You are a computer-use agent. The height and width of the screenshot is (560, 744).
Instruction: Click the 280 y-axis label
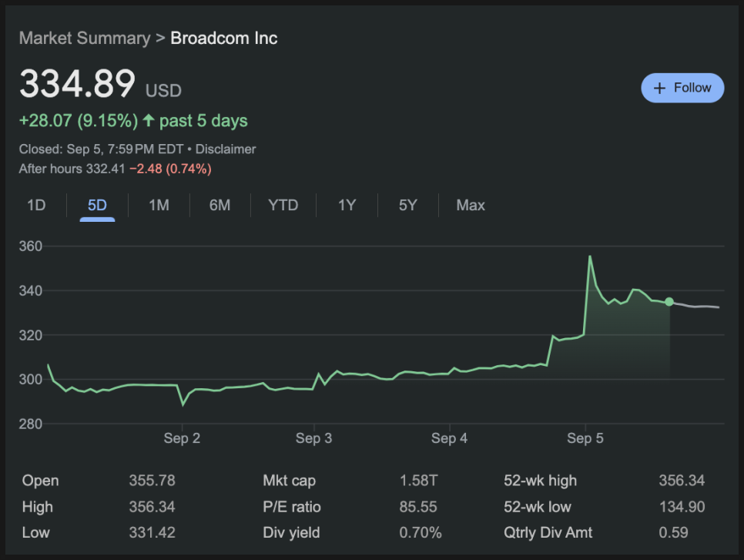tap(30, 424)
